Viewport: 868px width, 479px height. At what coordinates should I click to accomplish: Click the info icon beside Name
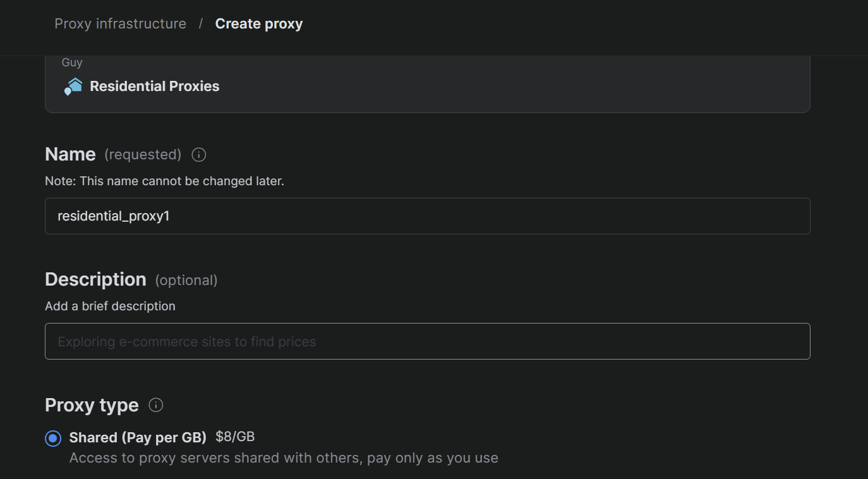pyautogui.click(x=198, y=155)
